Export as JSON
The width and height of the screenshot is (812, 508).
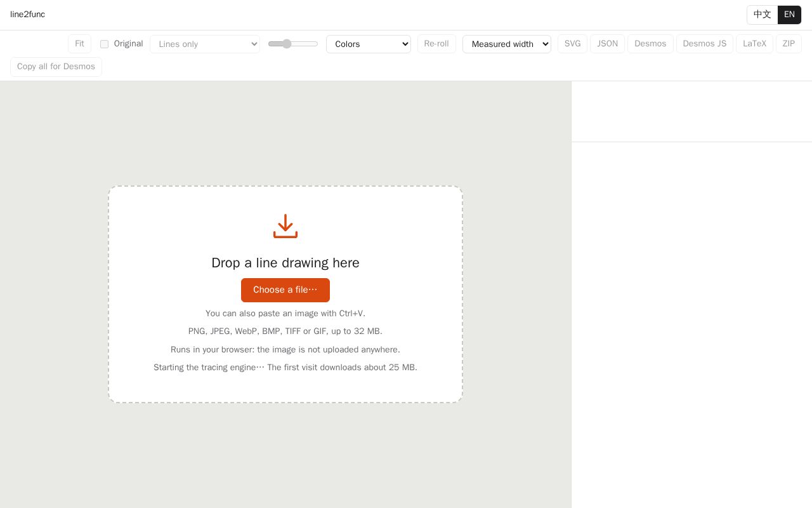tap(607, 44)
